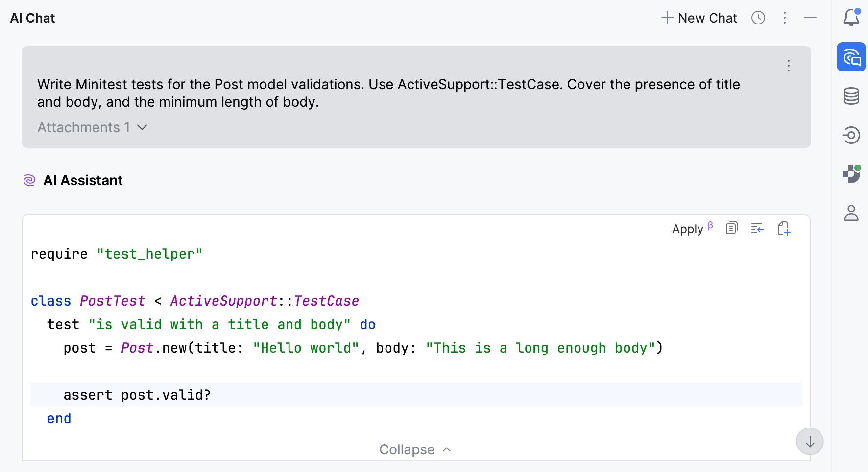This screenshot has width=868, height=472.
Task: Click the AI Chat panel title
Action: [x=32, y=18]
